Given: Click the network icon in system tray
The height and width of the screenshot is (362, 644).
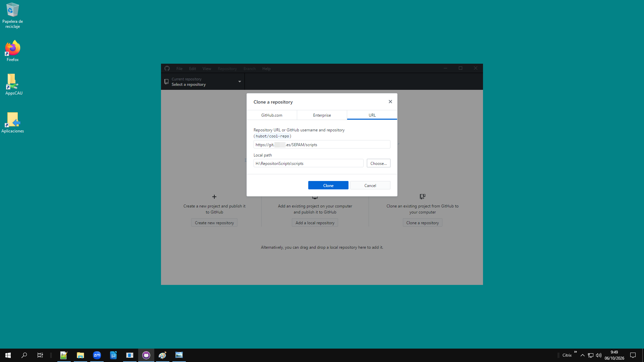Looking at the screenshot, I should (591, 355).
